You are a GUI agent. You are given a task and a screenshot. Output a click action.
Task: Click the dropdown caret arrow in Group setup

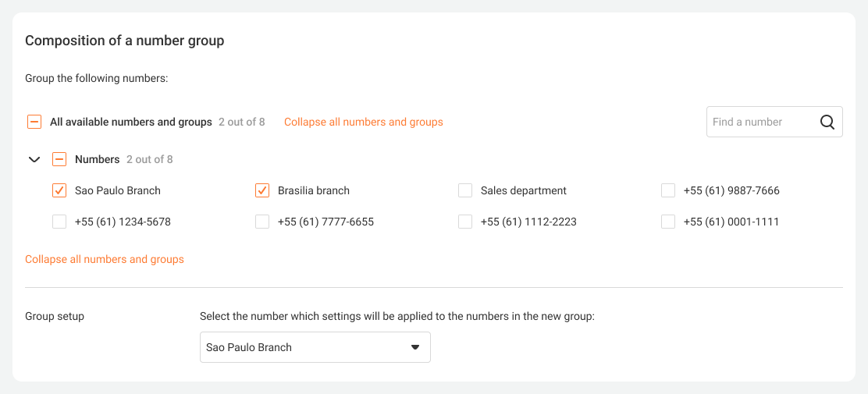pos(415,347)
